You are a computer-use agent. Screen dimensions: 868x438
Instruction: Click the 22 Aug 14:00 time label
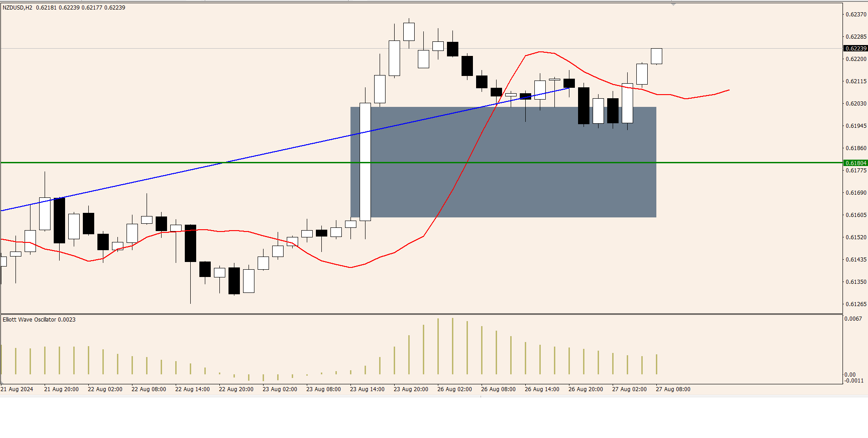(193, 389)
